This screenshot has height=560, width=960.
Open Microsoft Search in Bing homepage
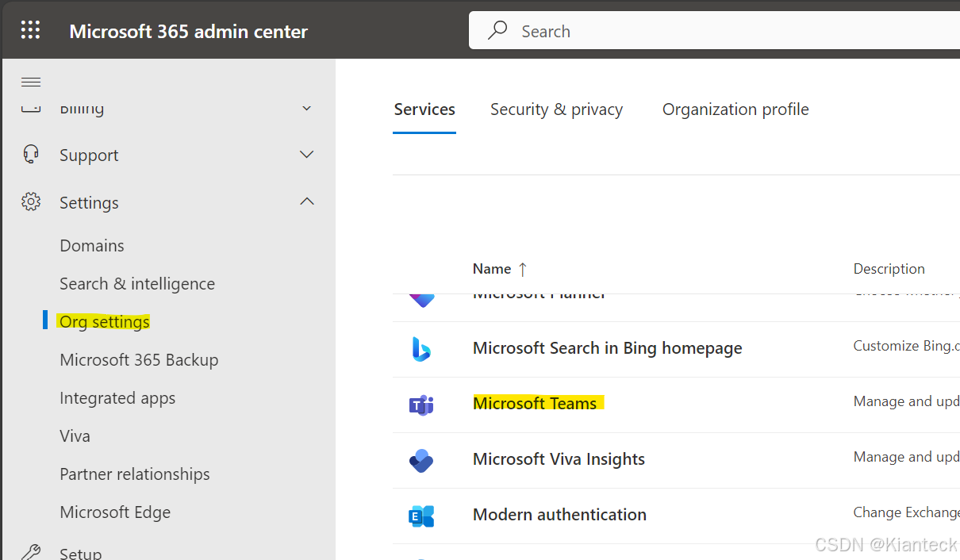[x=608, y=348]
